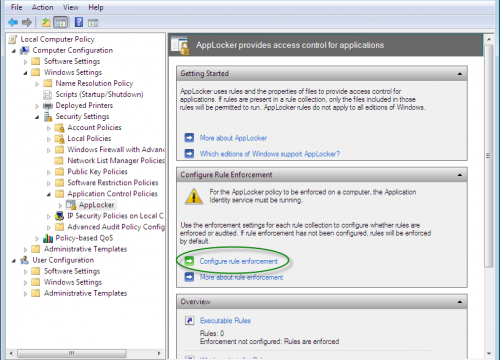Collapse the Security Settings tree node
500x360 pixels.
point(37,117)
